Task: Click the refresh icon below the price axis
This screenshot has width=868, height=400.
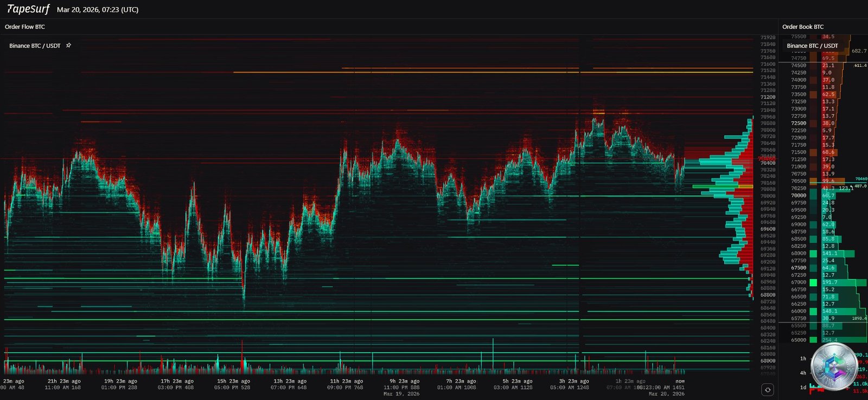Action: 768,390
